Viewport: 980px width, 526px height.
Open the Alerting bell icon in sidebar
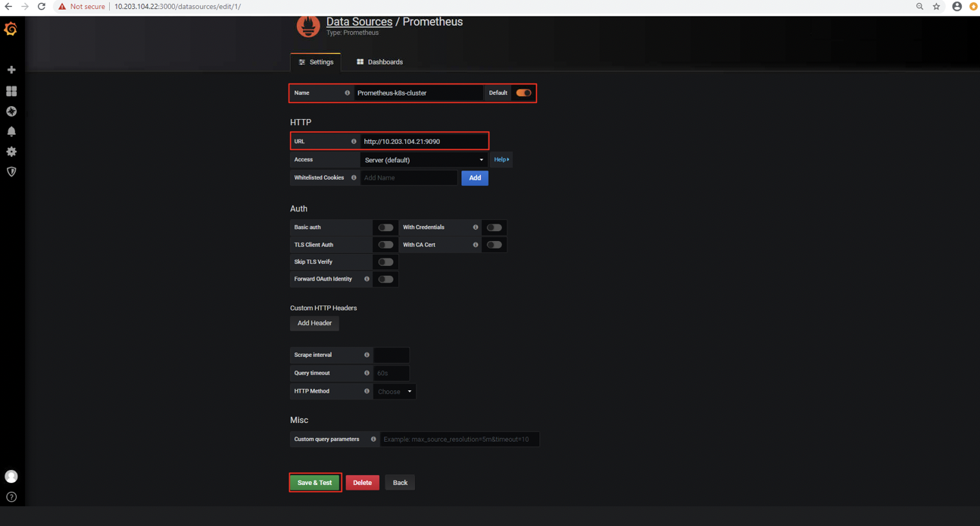[x=11, y=131]
